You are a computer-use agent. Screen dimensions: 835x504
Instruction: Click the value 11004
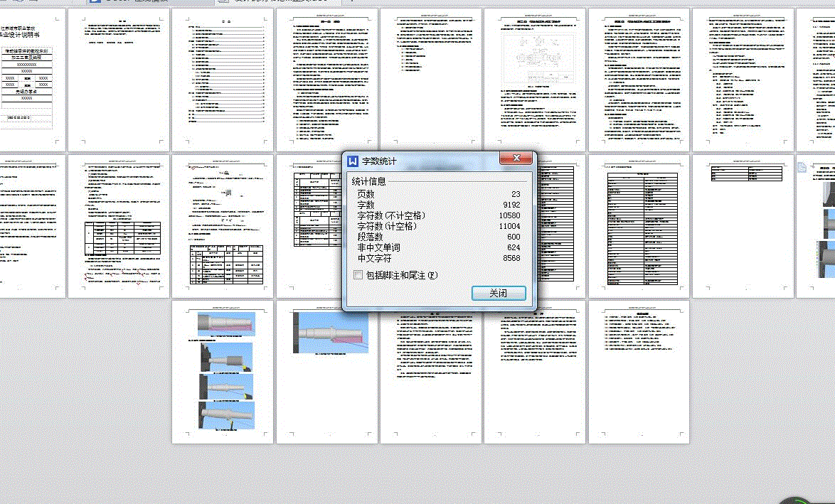(510, 226)
